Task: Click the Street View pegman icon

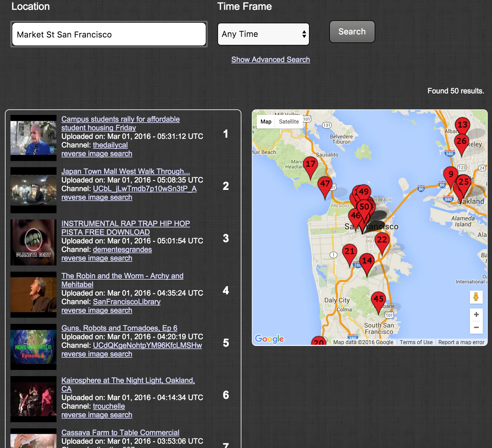Action: coord(476,297)
